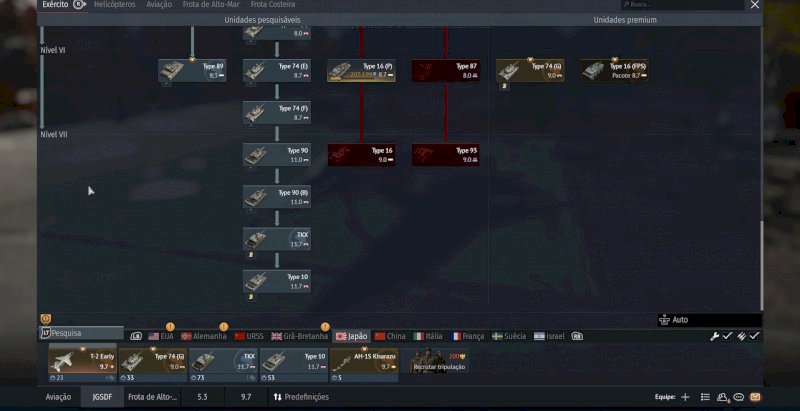Select the Suécia nation tab
This screenshot has width=800, height=411.
click(510, 337)
